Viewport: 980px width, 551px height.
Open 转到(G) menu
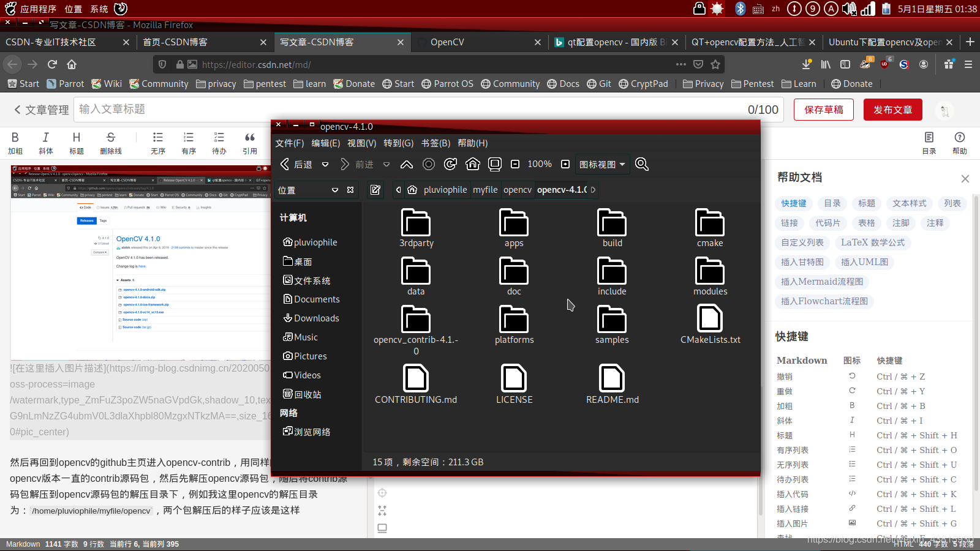[398, 143]
